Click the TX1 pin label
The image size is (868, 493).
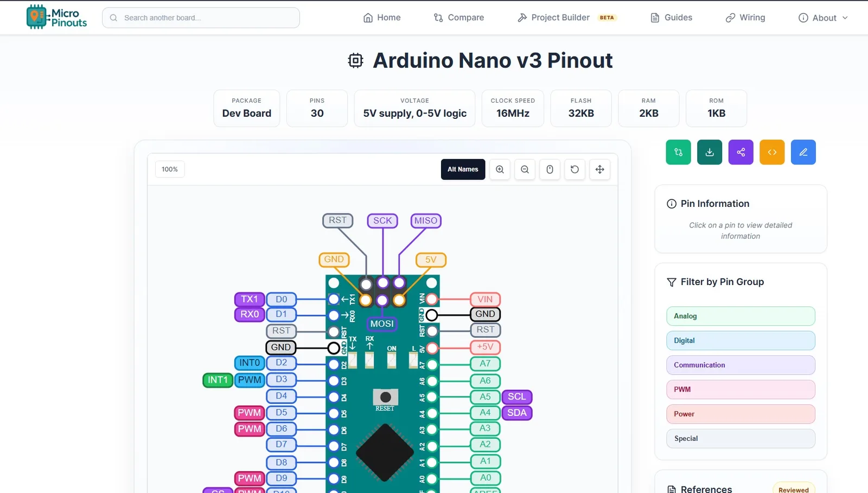tap(250, 299)
